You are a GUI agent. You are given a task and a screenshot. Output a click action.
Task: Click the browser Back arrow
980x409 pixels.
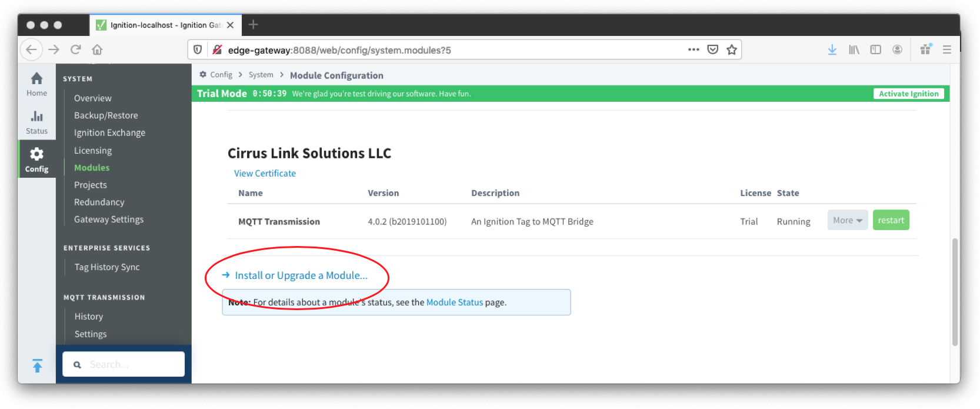point(31,49)
